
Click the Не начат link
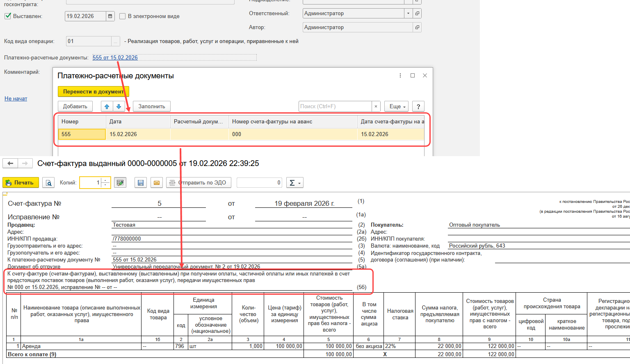click(x=16, y=98)
